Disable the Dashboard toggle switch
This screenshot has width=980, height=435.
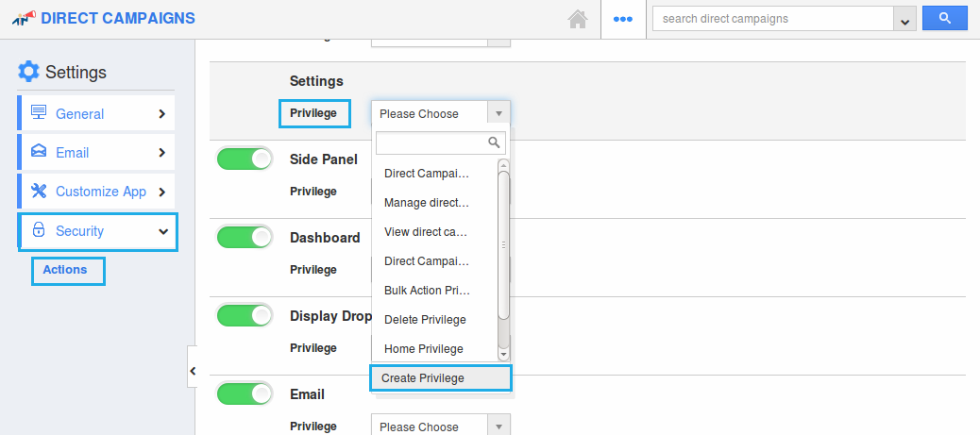[x=245, y=238]
